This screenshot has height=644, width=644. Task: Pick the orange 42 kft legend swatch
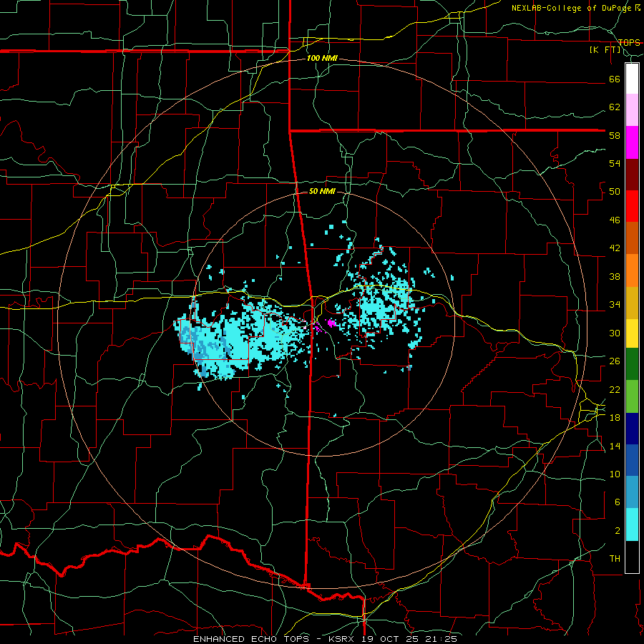pos(632,270)
